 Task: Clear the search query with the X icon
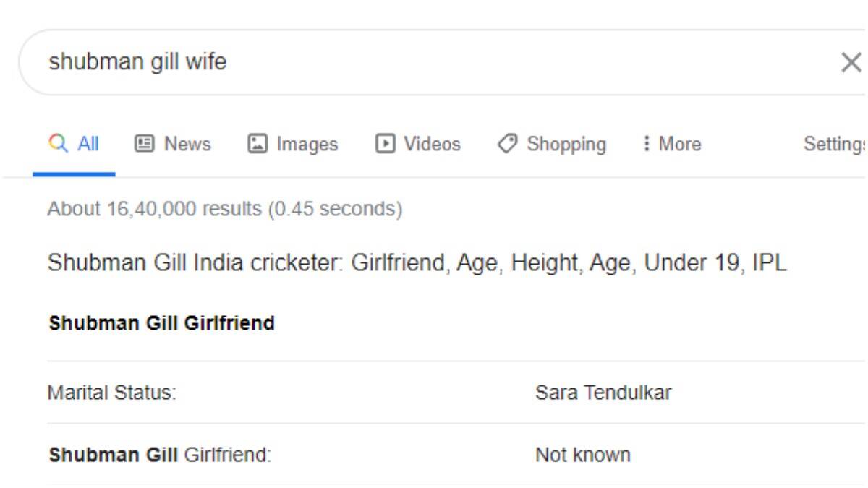[x=851, y=63]
